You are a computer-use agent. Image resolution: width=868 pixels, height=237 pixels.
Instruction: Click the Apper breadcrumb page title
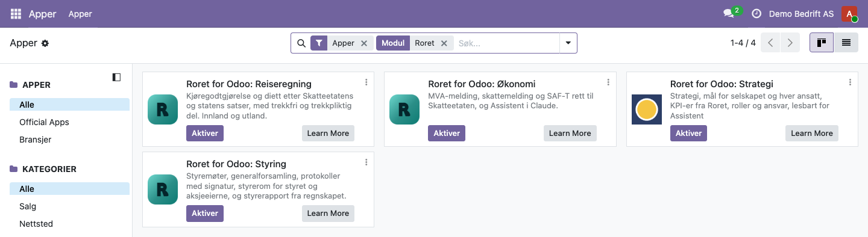24,43
